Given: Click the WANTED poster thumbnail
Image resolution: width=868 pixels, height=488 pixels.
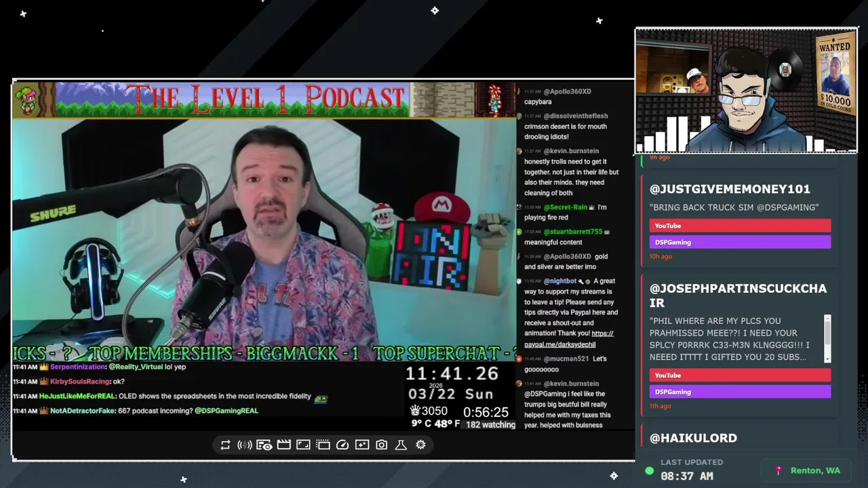Looking at the screenshot, I should point(835,75).
